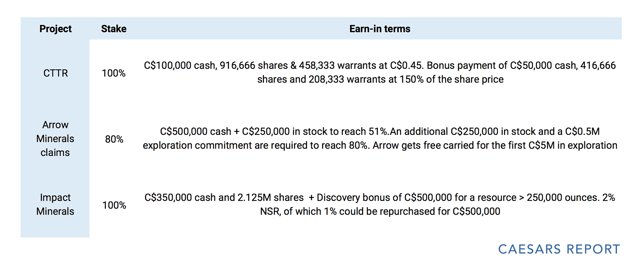The image size is (644, 270).
Task: Select the CTTR project cell
Action: (55, 73)
